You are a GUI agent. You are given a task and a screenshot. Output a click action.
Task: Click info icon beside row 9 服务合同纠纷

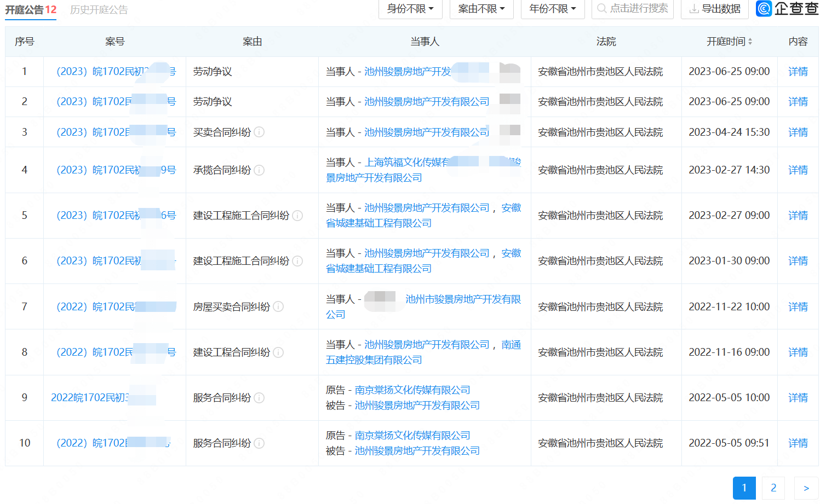tap(260, 398)
